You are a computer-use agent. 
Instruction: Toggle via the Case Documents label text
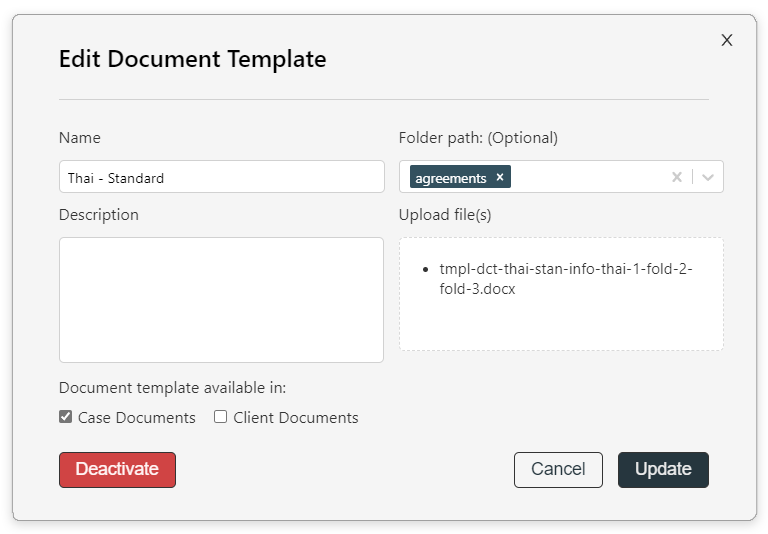point(137,417)
